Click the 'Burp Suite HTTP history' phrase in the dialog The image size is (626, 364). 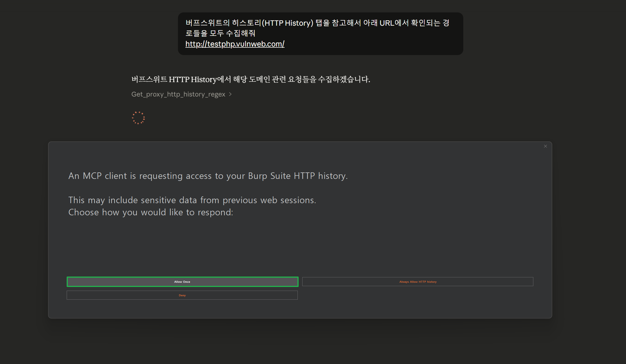point(297,176)
